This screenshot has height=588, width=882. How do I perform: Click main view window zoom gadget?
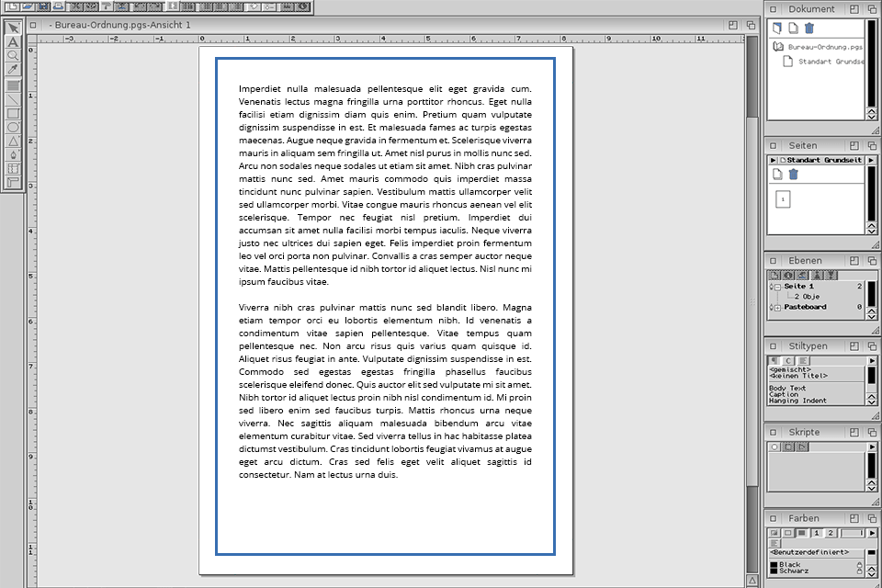(732, 25)
